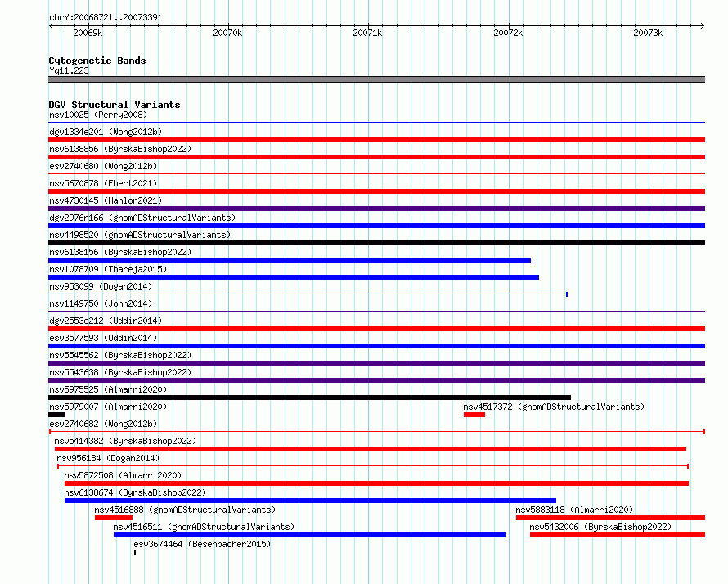Click nsv1149750 (John2014) label
Screen dimensions: 728x584
(101, 303)
